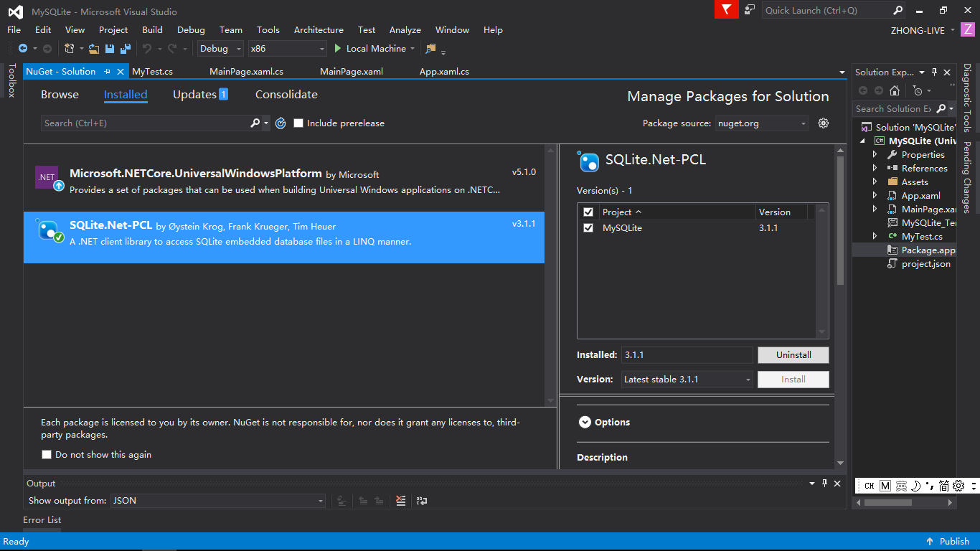Click the Quick Launch magnifier icon

pyautogui.click(x=897, y=10)
